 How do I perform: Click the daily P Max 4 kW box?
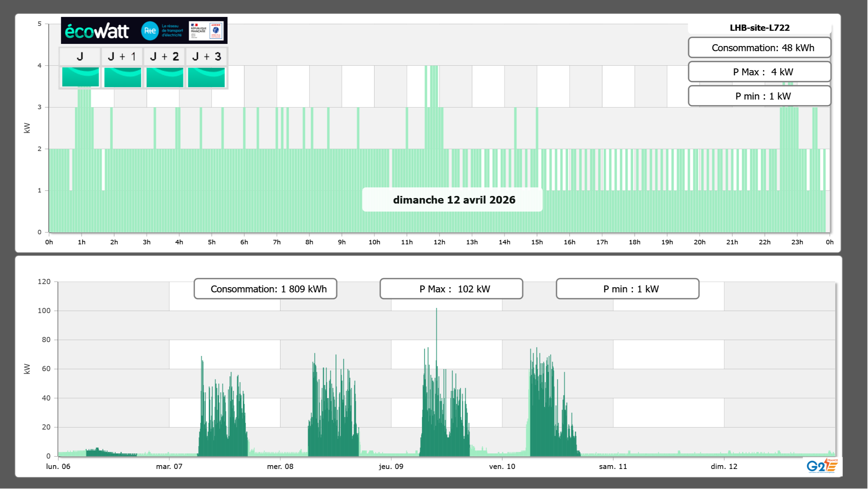(x=759, y=72)
